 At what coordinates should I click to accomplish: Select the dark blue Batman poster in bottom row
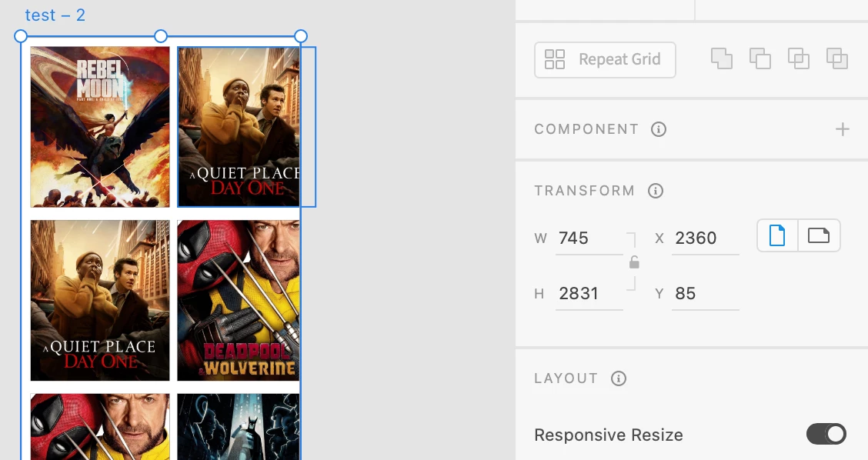point(239,427)
